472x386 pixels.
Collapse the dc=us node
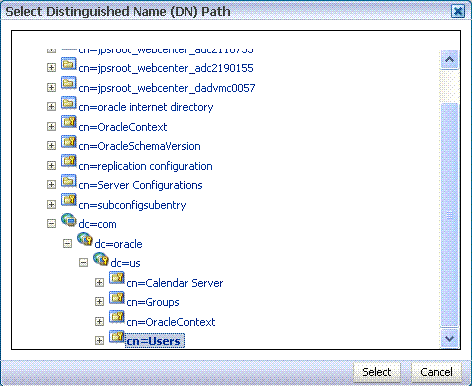click(83, 263)
